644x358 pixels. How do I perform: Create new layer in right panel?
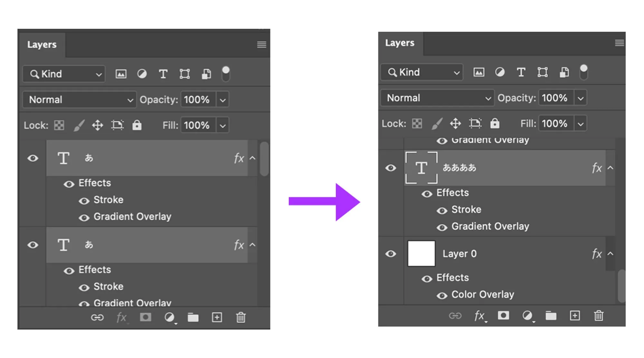(575, 315)
